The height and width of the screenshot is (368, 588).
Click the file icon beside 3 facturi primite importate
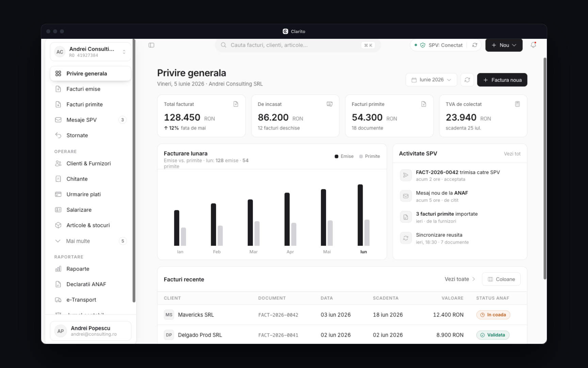[x=406, y=217]
